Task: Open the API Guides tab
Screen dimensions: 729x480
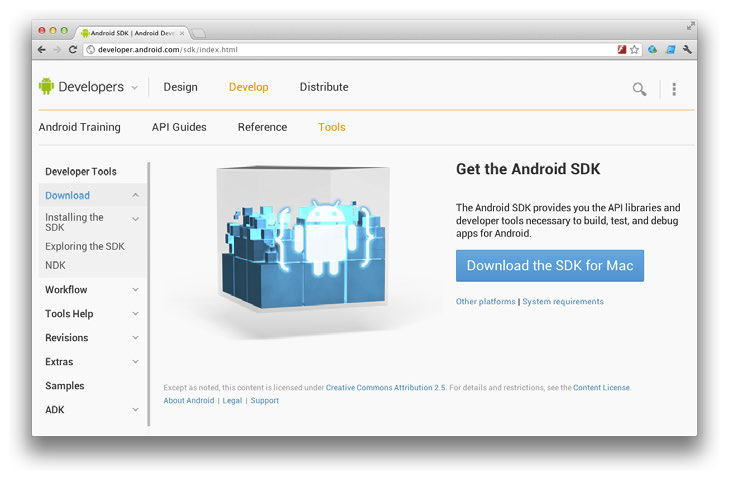Action: (179, 127)
